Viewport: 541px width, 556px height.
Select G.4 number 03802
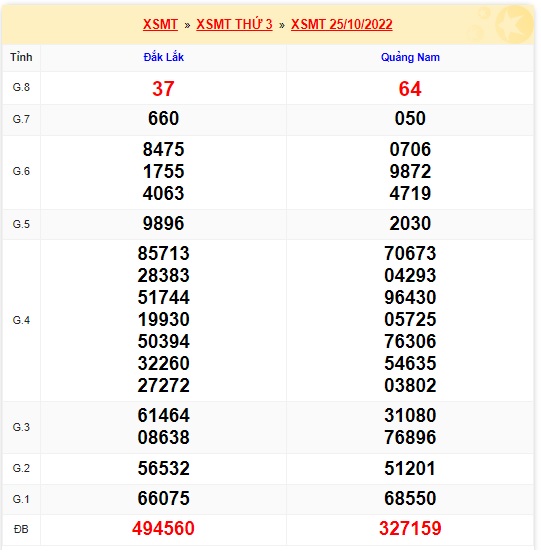410,385
